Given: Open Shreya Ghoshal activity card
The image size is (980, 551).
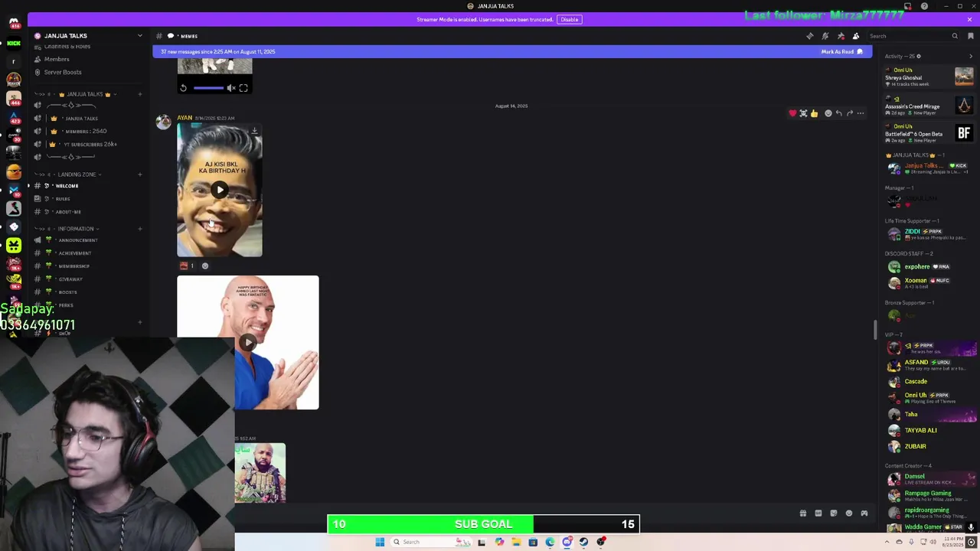Looking at the screenshot, I should tap(929, 77).
